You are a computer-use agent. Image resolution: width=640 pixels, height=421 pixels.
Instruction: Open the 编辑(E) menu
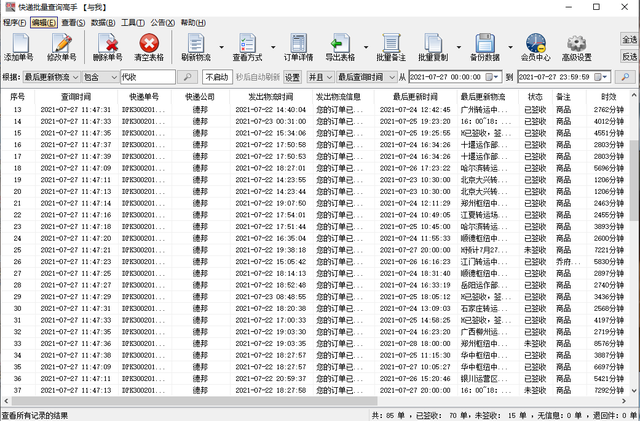[44, 23]
